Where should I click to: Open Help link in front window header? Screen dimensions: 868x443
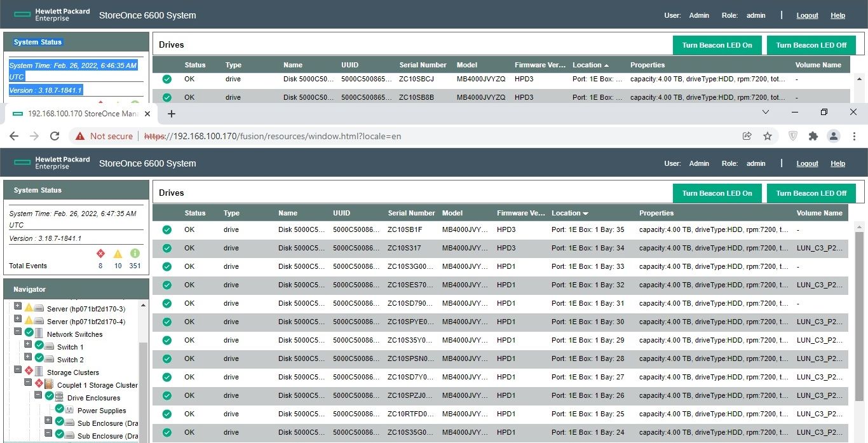click(837, 163)
